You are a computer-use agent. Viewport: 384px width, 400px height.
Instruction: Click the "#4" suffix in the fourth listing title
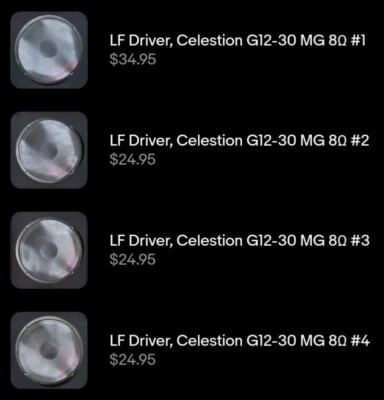pyautogui.click(x=360, y=341)
